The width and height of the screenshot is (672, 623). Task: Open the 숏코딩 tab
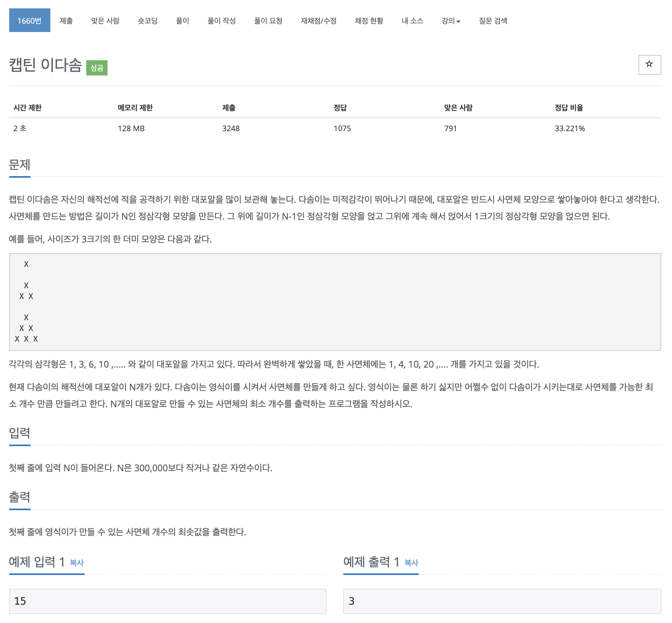coord(148,21)
